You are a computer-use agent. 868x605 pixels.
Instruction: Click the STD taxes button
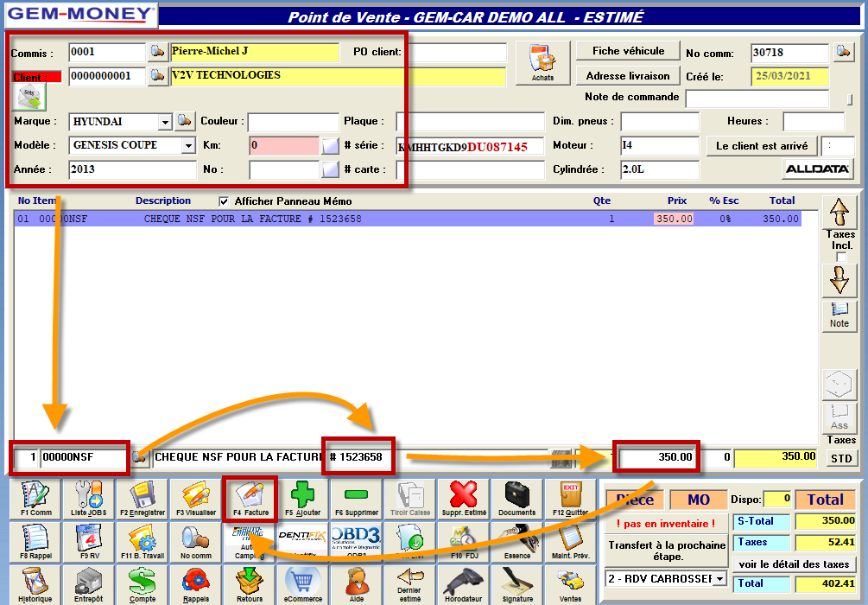[841, 459]
